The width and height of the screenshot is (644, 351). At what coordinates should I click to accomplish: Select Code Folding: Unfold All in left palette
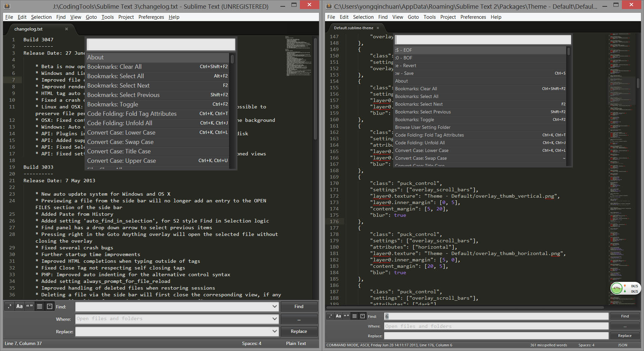(158, 123)
